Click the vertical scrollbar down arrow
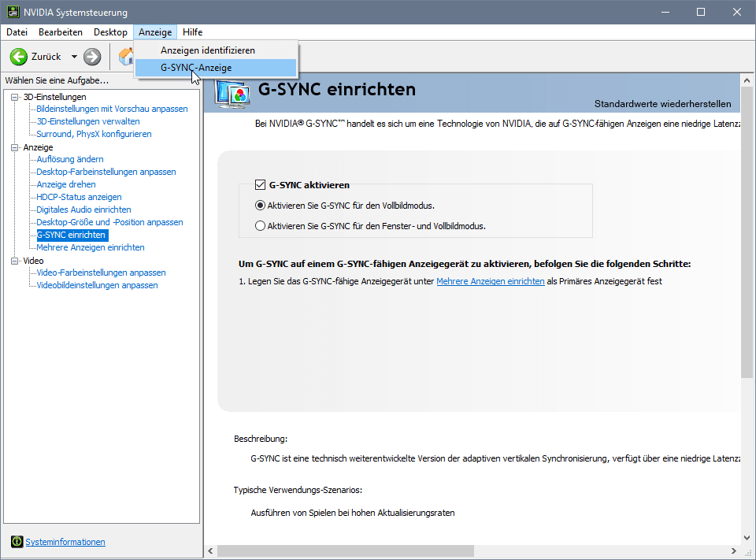 click(747, 537)
